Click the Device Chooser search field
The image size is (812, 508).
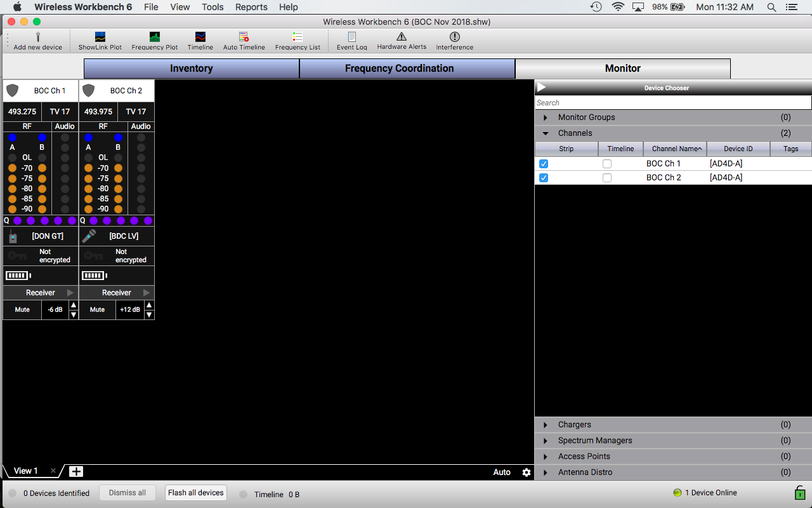[673, 103]
